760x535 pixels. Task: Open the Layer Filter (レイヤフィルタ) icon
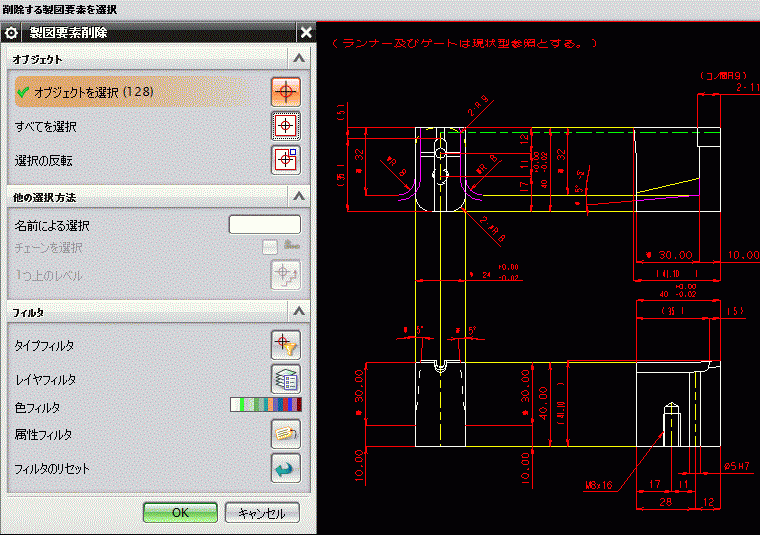[x=285, y=379]
